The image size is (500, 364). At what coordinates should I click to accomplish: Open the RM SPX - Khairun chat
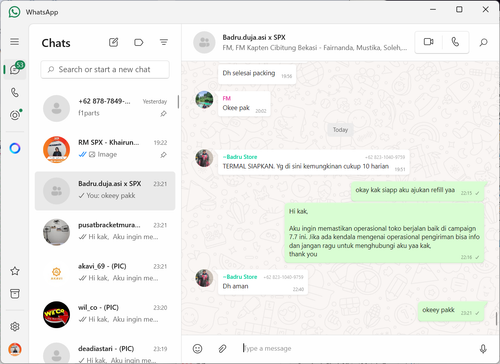click(x=105, y=149)
